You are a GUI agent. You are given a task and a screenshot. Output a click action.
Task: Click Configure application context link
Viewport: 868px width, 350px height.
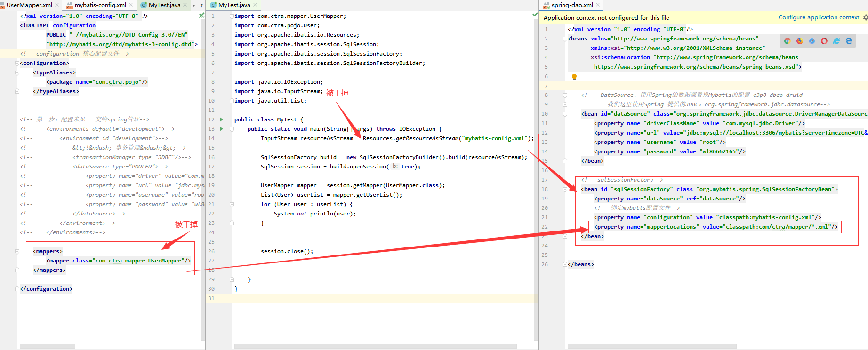(x=819, y=17)
